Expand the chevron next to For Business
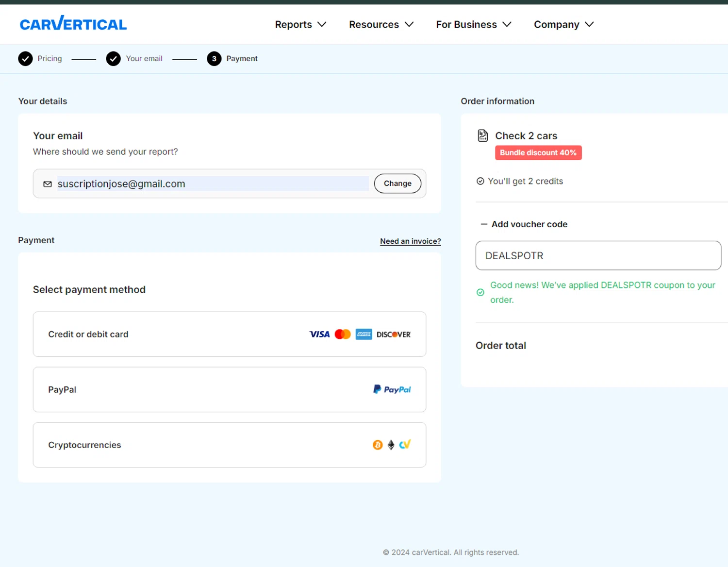 point(507,24)
